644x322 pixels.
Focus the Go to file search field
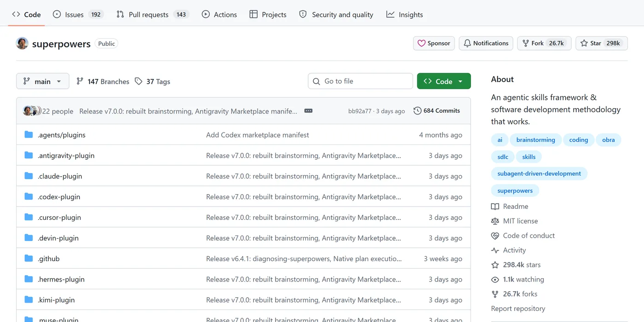pyautogui.click(x=360, y=81)
